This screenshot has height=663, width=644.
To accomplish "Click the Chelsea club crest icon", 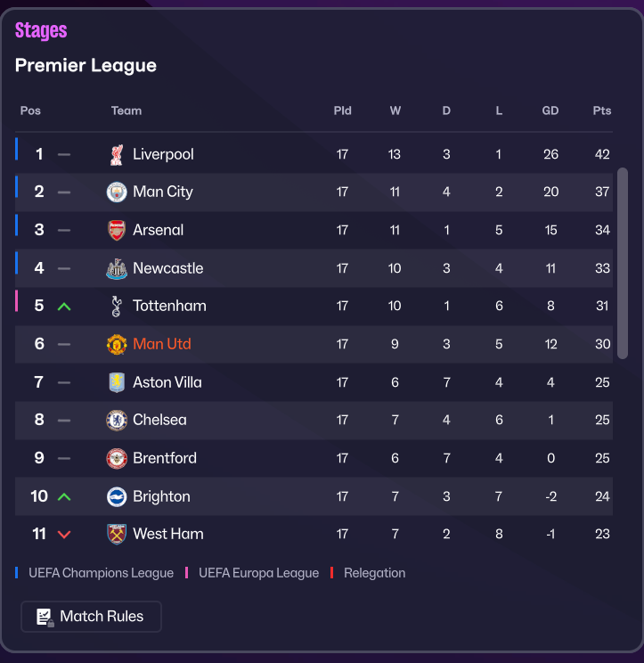I will tap(117, 420).
